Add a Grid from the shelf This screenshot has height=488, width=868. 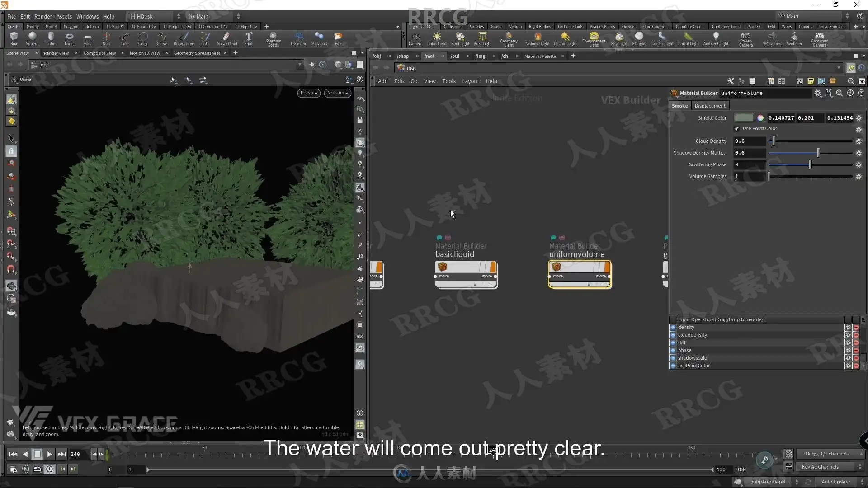click(88, 38)
